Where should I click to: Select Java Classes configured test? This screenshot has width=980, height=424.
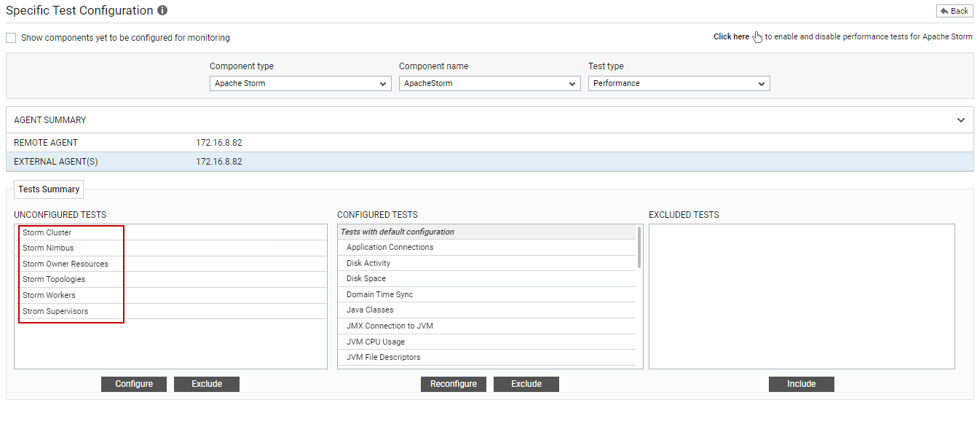tap(487, 310)
